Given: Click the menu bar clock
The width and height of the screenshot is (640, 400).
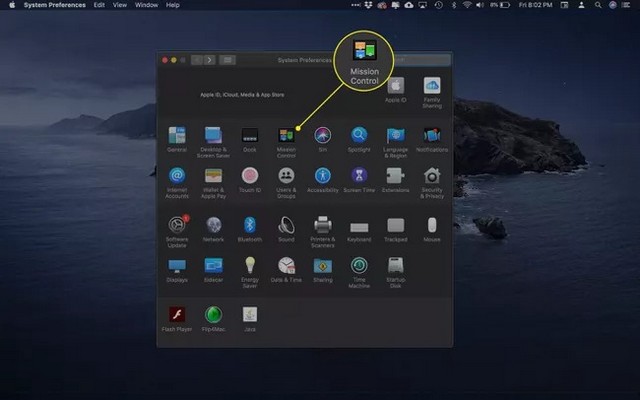Looking at the screenshot, I should [x=535, y=5].
